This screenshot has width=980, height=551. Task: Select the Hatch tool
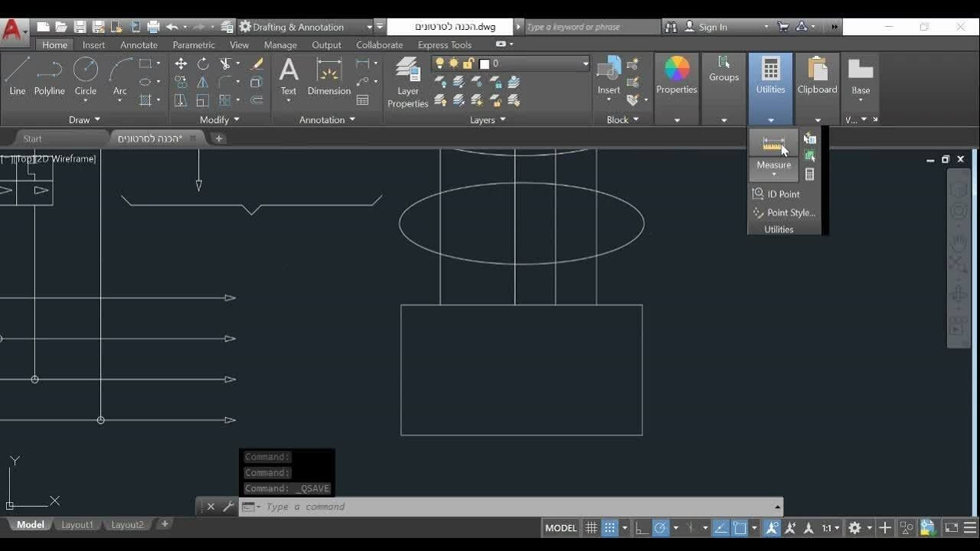pyautogui.click(x=145, y=100)
